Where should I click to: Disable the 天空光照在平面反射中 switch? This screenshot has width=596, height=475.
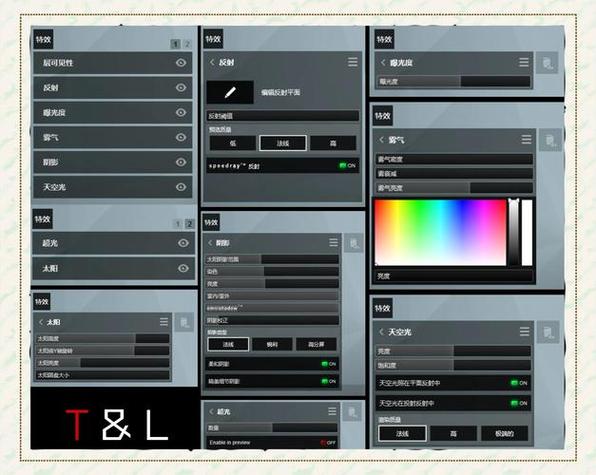tap(519, 383)
